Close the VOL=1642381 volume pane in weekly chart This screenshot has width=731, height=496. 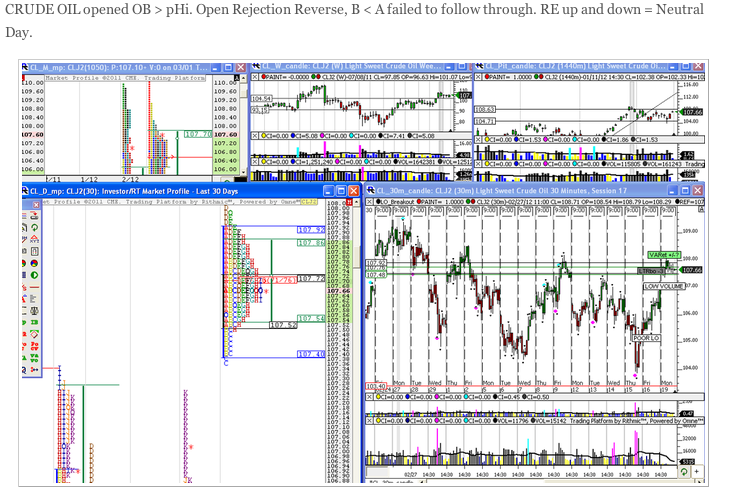coord(255,162)
